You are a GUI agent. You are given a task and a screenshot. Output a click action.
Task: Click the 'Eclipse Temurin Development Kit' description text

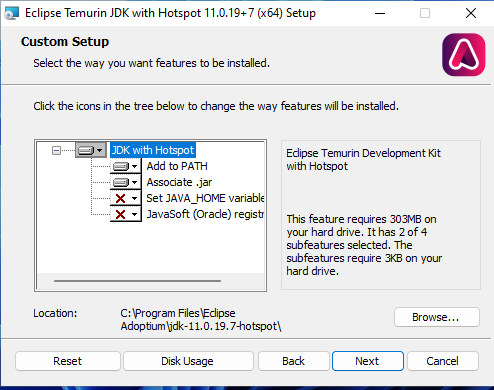pos(363,160)
